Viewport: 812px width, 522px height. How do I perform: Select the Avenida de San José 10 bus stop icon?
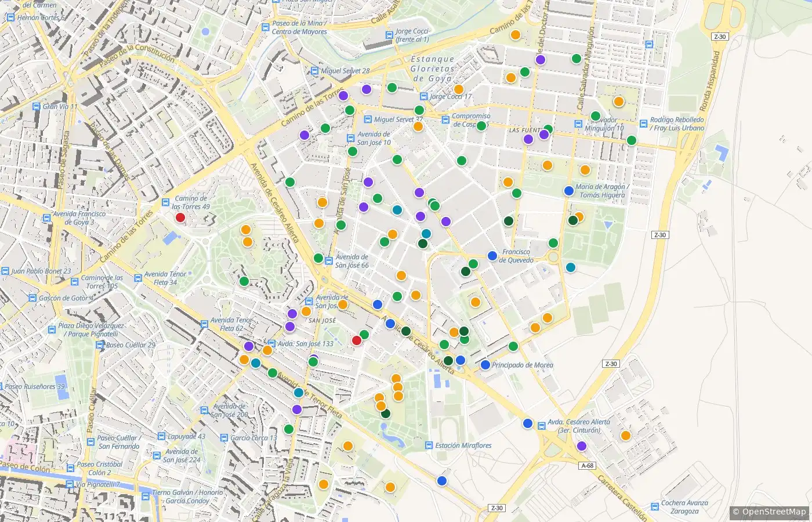[350, 138]
